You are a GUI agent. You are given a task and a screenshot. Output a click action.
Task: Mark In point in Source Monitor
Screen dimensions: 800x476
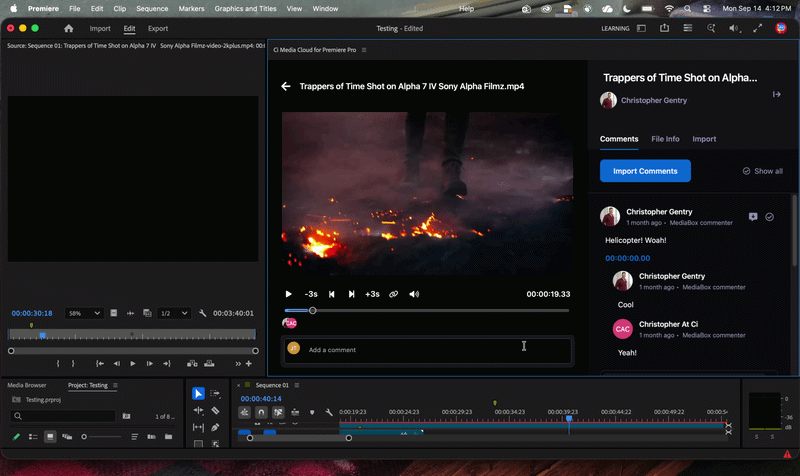point(58,364)
